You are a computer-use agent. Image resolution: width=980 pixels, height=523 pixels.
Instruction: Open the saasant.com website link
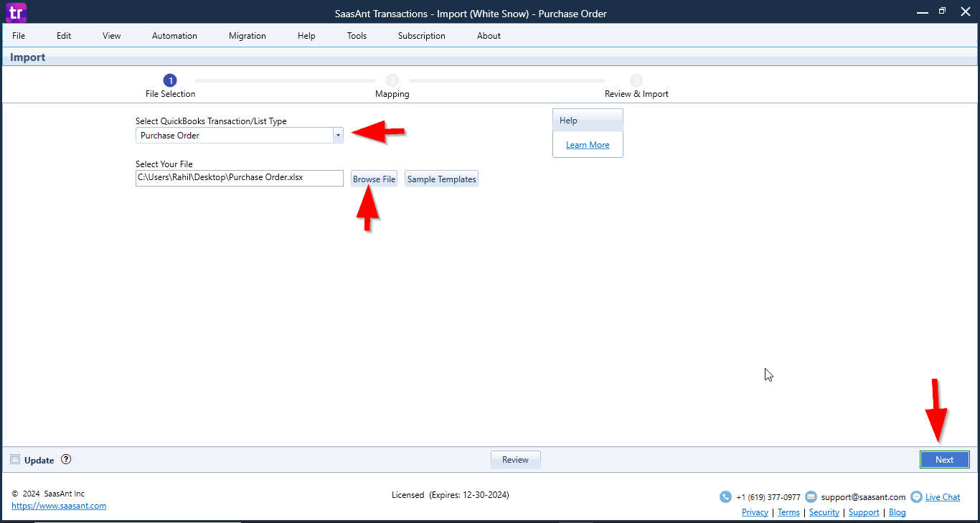[59, 506]
